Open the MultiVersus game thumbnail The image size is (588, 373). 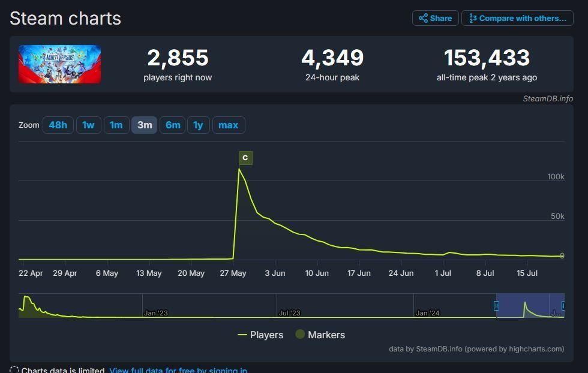pos(59,64)
